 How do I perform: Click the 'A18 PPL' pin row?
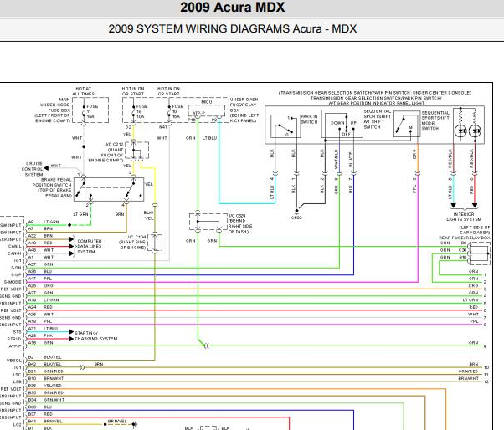tap(40, 321)
